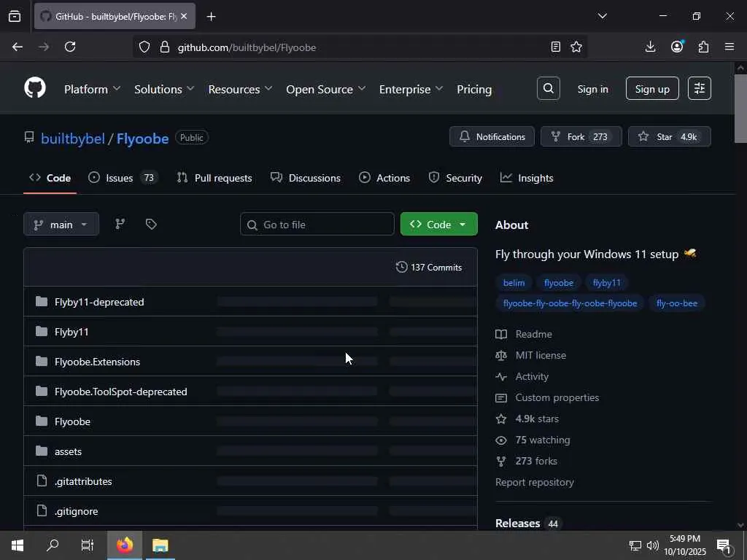The image size is (747, 560).
Task: Click the Go to file search field
Action: pos(317,224)
